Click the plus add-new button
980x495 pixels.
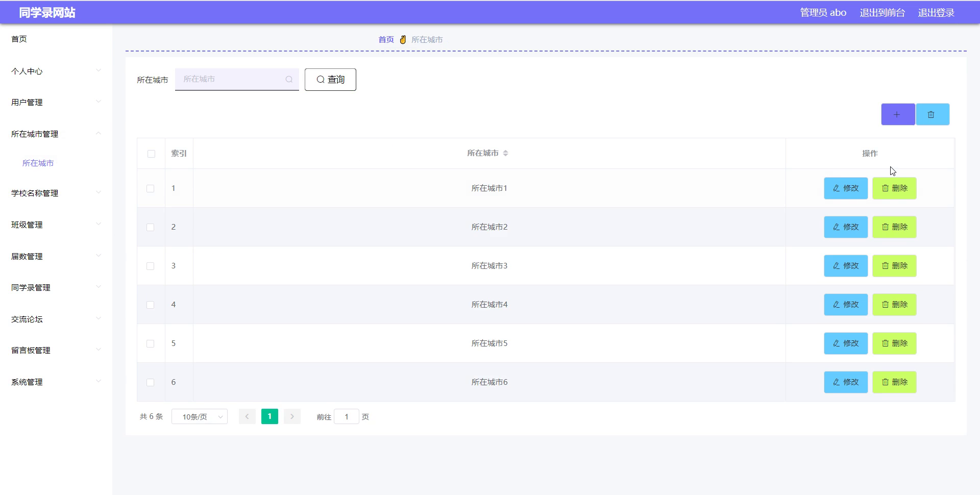[897, 114]
